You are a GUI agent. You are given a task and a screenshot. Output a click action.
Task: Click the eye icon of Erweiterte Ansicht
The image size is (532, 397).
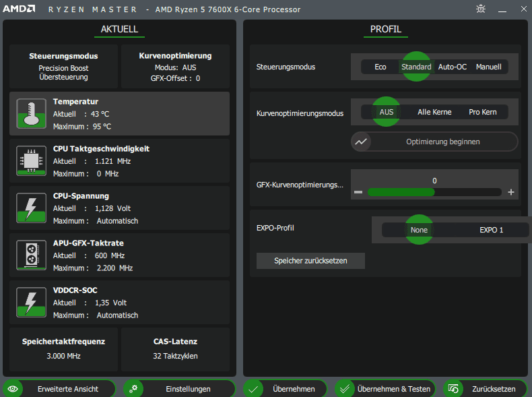click(x=13, y=389)
